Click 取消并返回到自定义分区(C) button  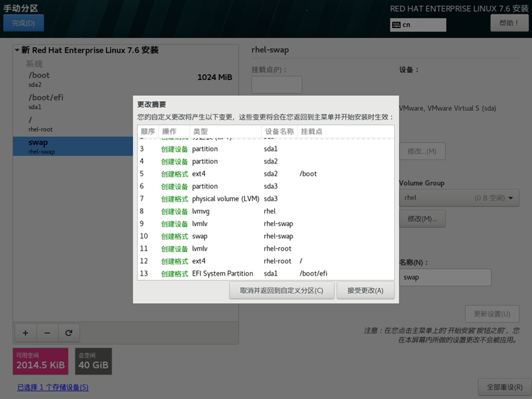(281, 291)
